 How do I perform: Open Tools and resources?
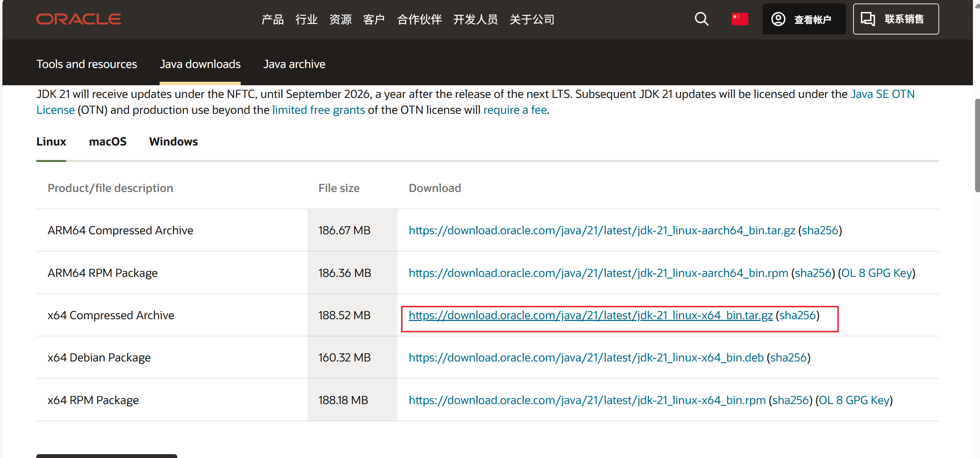87,64
